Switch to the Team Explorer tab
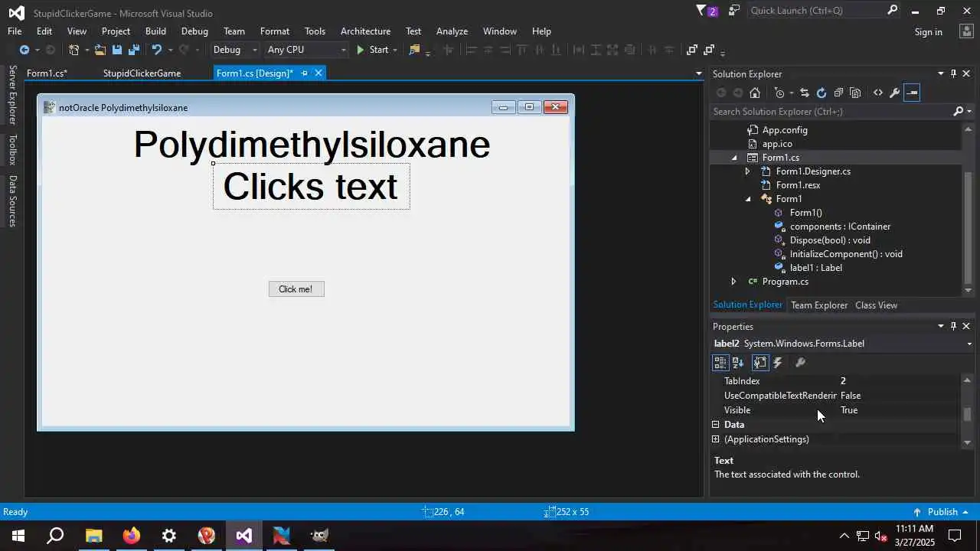This screenshot has height=551, width=980. pyautogui.click(x=819, y=305)
